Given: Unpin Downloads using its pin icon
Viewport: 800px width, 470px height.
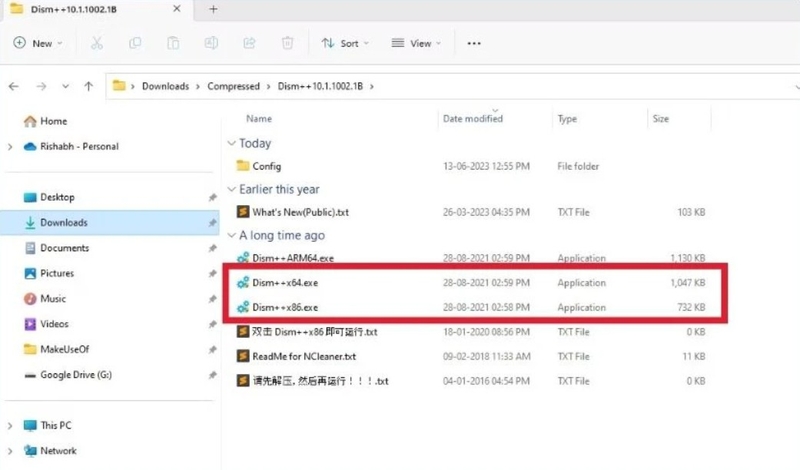Looking at the screenshot, I should point(212,222).
